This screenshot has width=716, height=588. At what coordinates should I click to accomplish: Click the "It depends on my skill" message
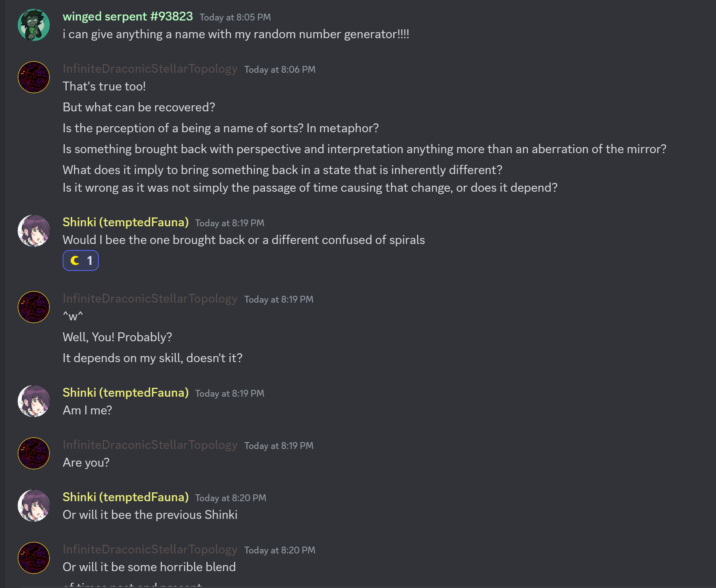coord(153,358)
